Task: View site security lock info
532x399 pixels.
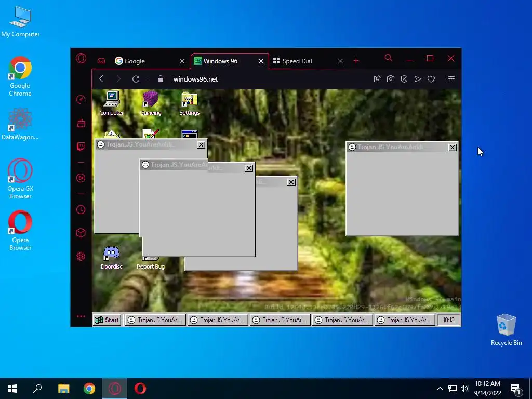Action: [x=161, y=79]
